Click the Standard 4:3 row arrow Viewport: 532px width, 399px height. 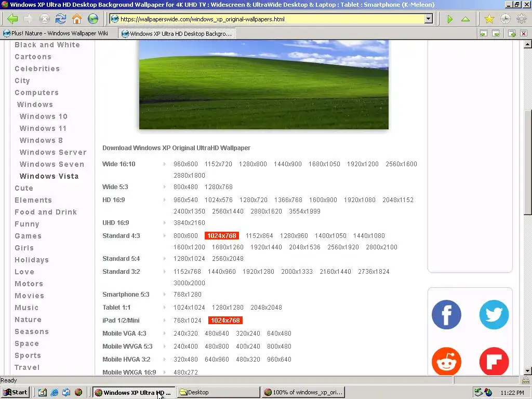165,235
